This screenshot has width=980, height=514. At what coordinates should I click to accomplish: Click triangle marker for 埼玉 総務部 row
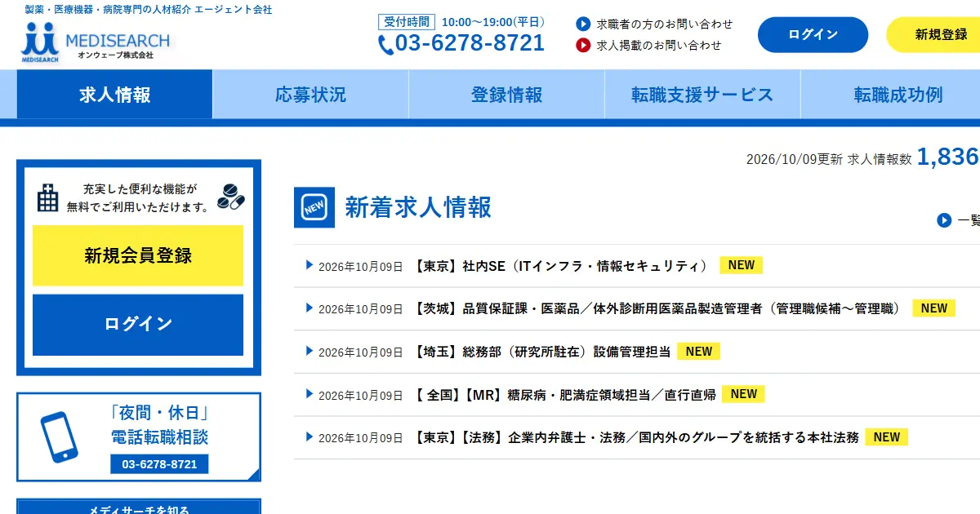click(310, 351)
